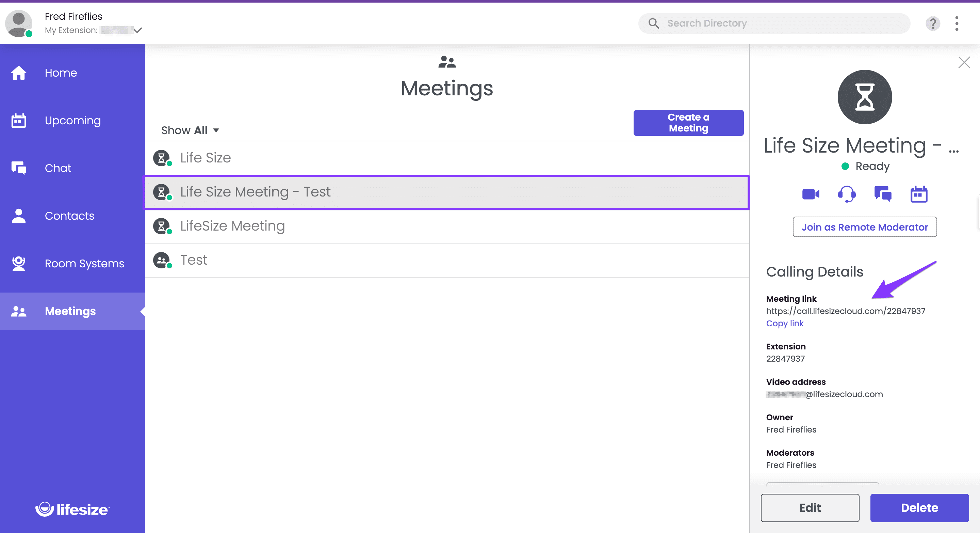Click Create a Meeting button
980x533 pixels.
[x=688, y=123]
